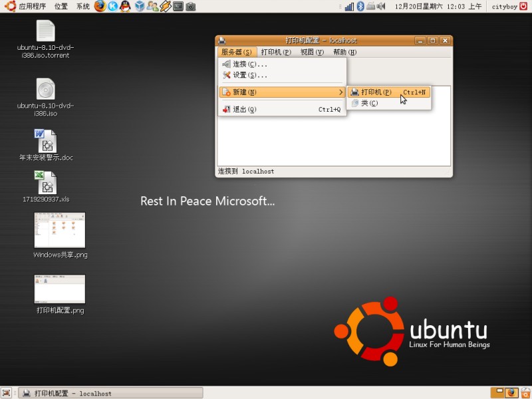Select 打印机(P) Ctrl+N in the submenu
Viewport: 532px width, 399px height.
click(x=389, y=92)
